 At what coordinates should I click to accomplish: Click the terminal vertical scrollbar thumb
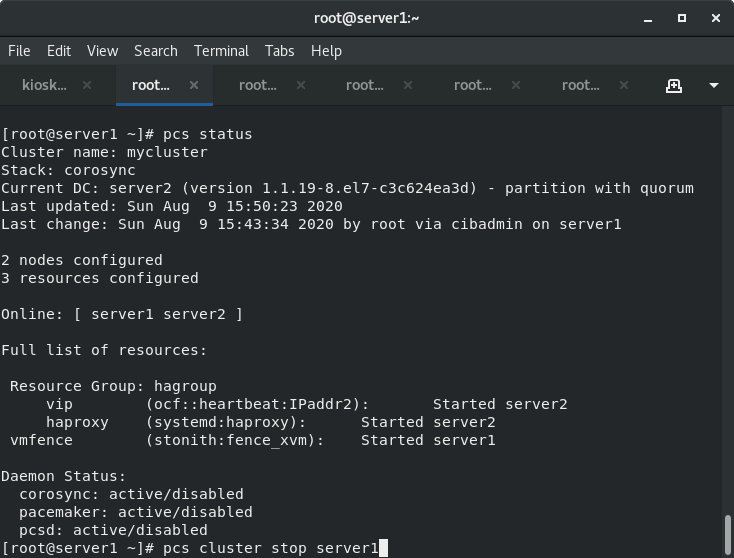tap(727, 534)
